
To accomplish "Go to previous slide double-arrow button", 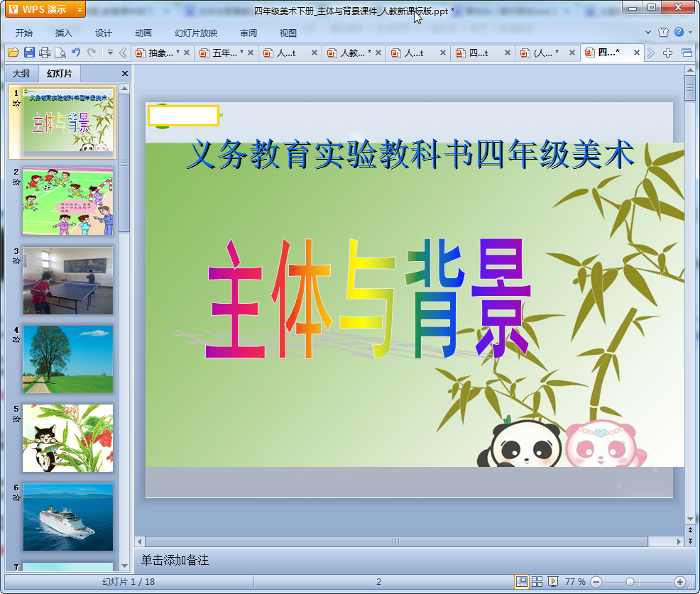I will click(690, 530).
